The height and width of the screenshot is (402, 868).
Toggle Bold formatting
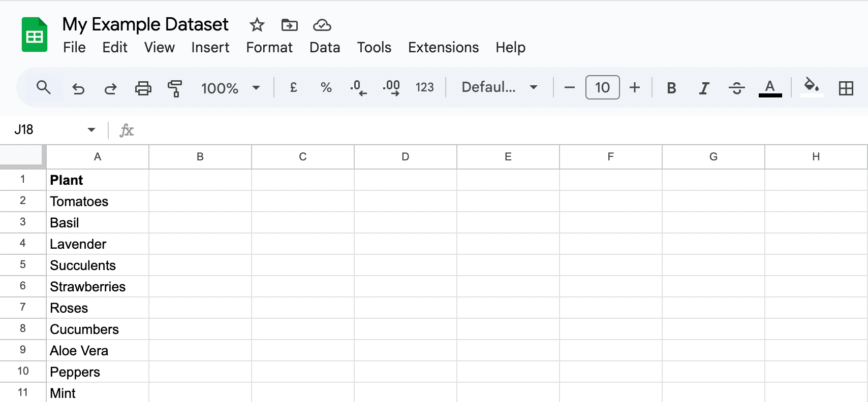coord(671,88)
